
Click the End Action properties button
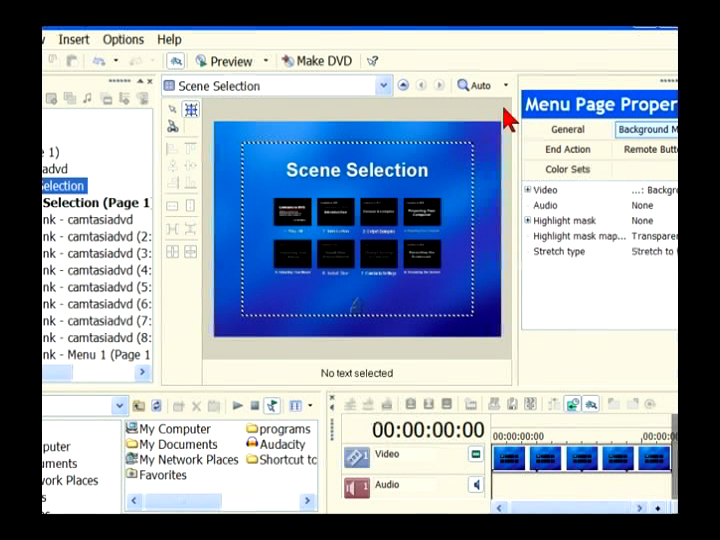pyautogui.click(x=567, y=150)
